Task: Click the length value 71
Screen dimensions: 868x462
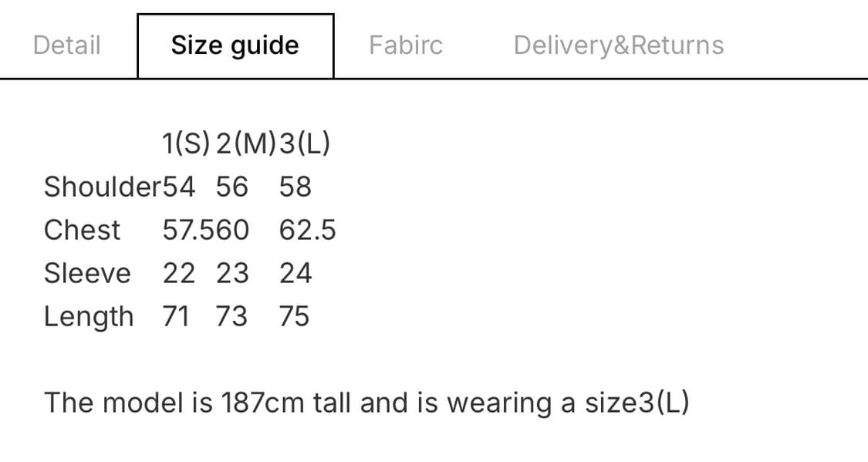Action: click(x=177, y=316)
